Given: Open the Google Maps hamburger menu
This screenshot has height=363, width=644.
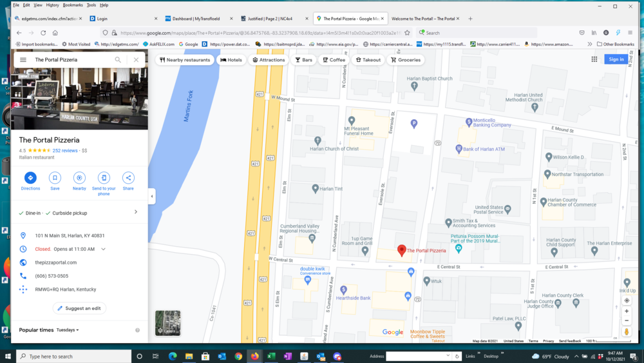Looking at the screenshot, I should tap(23, 59).
